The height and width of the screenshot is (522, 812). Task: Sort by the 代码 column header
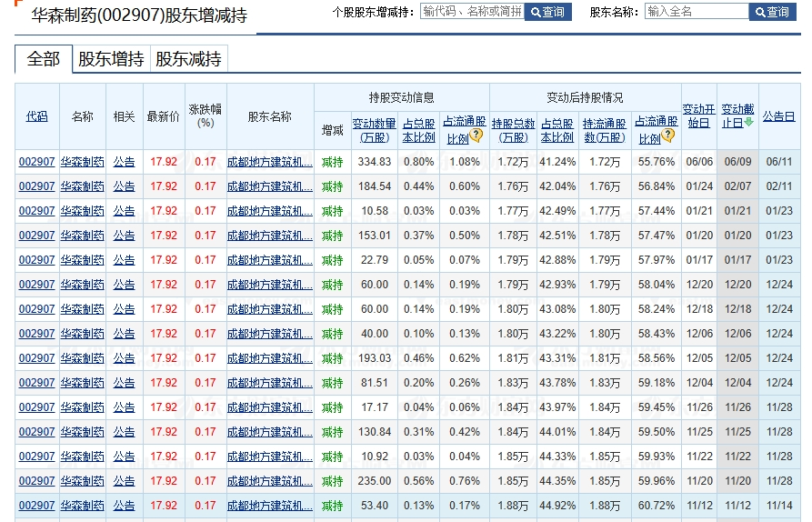[36, 116]
